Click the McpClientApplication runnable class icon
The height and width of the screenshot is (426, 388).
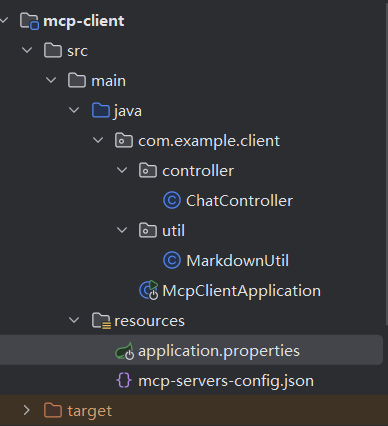149,290
